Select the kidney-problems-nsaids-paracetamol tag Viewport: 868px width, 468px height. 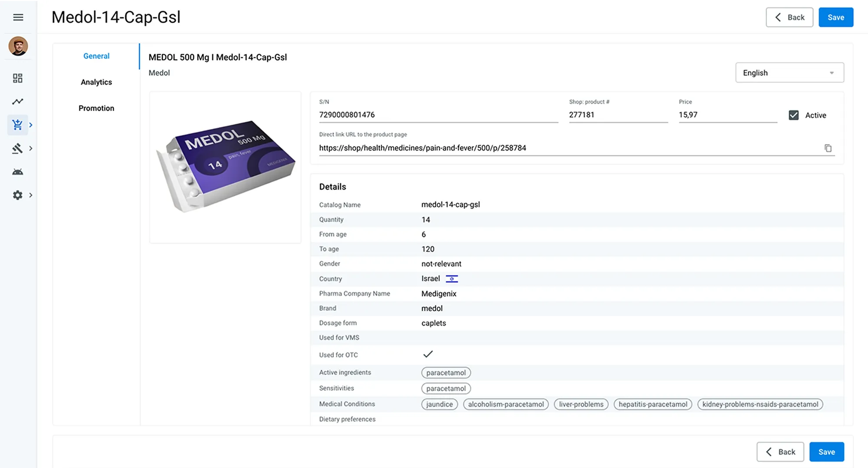click(760, 404)
